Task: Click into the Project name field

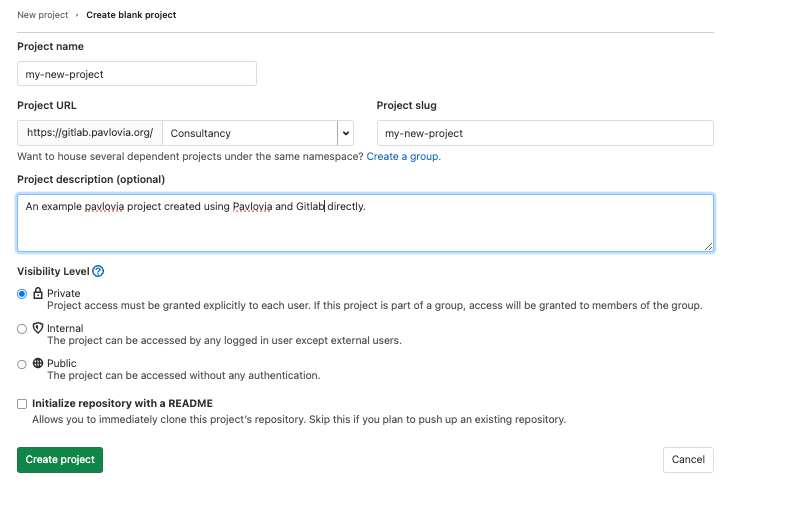Action: point(137,74)
